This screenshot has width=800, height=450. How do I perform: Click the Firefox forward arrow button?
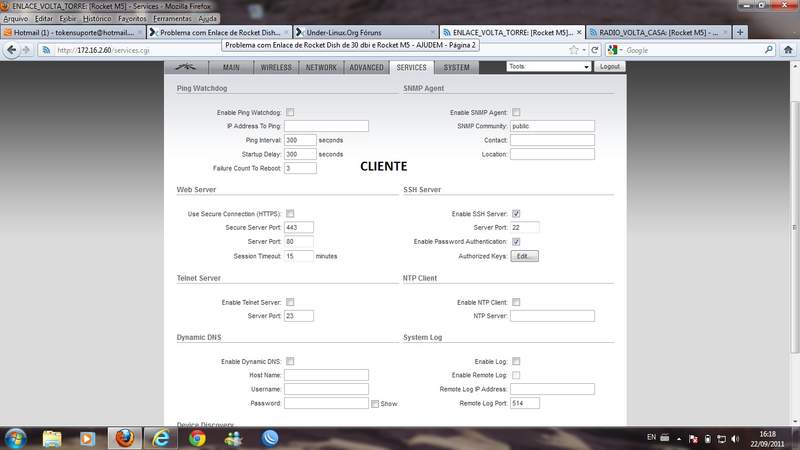coord(27,50)
